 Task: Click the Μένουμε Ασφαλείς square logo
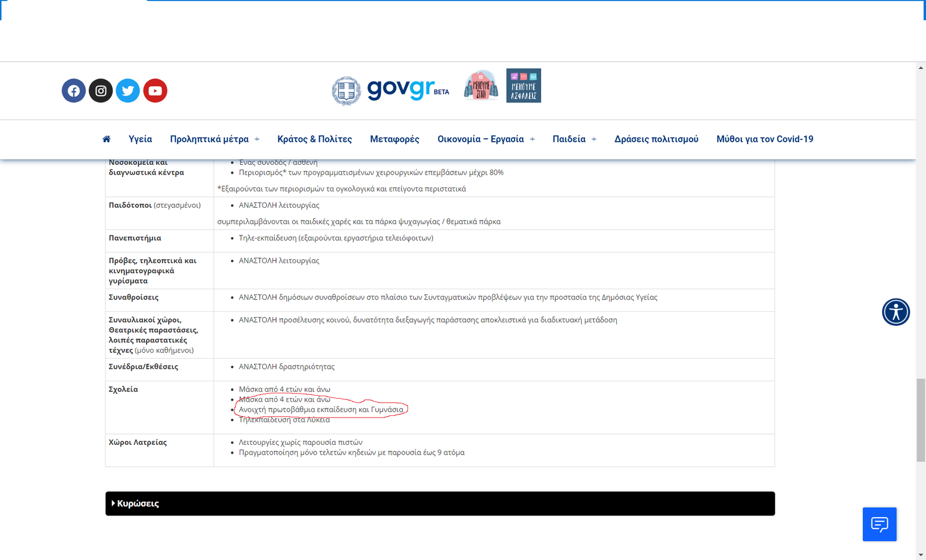524,86
